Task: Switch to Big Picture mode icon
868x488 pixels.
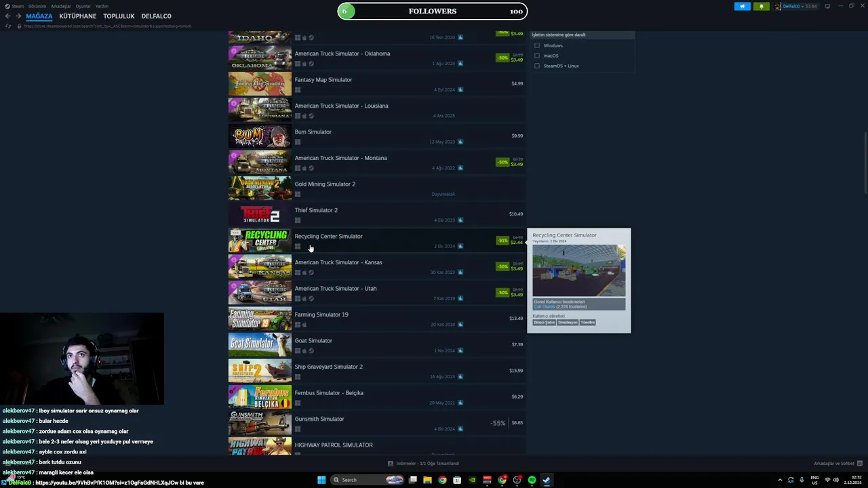Action: point(827,6)
